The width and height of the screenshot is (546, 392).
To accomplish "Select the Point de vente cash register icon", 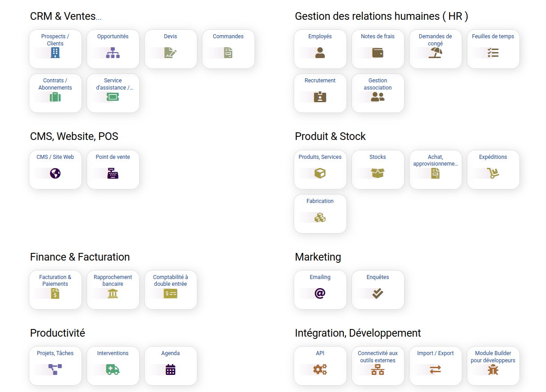I will 113,173.
